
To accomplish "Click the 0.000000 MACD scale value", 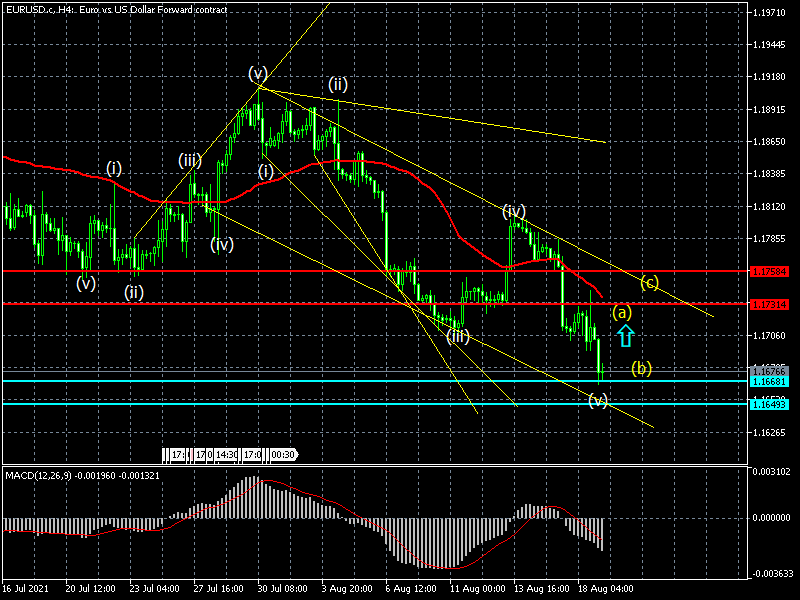I will 771,517.
